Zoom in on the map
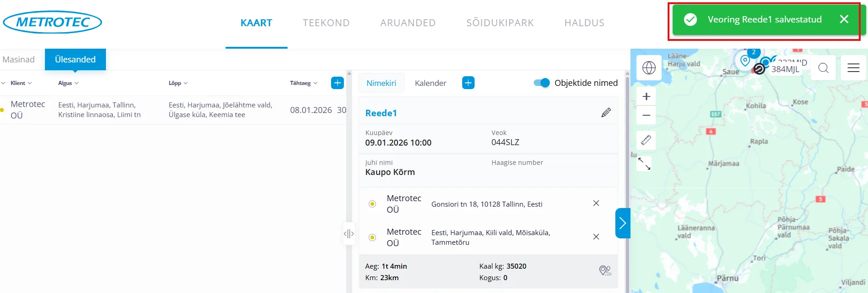 click(x=646, y=96)
